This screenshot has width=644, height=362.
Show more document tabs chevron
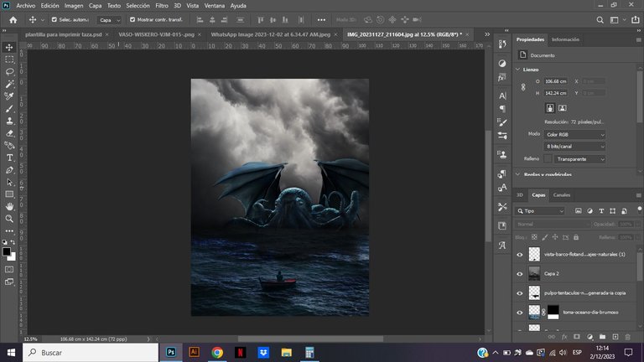pos(487,34)
